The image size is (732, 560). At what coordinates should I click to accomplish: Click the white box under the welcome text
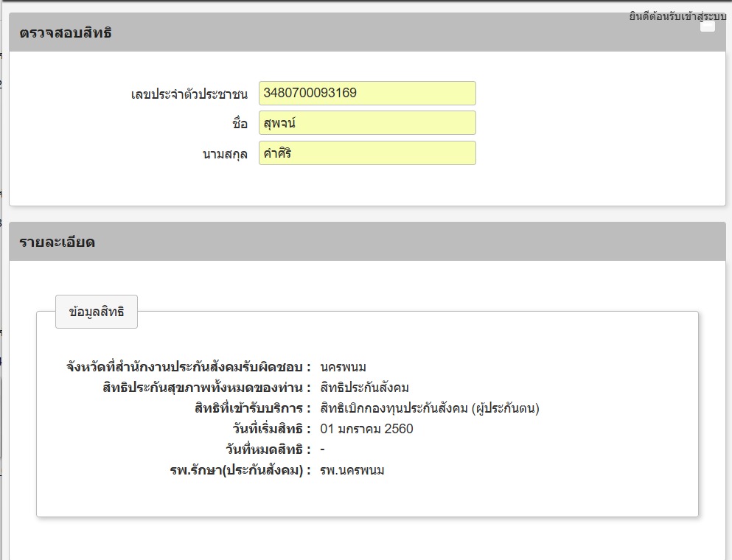pyautogui.click(x=708, y=27)
